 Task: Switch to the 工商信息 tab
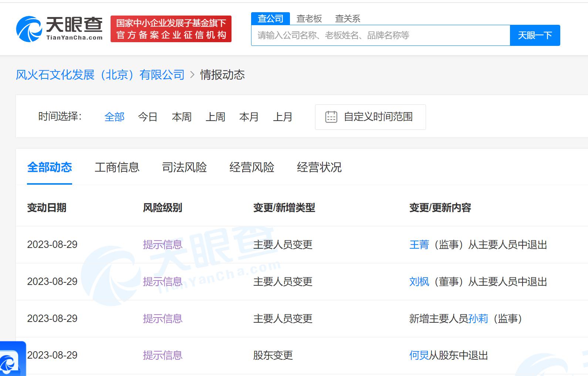click(x=117, y=167)
